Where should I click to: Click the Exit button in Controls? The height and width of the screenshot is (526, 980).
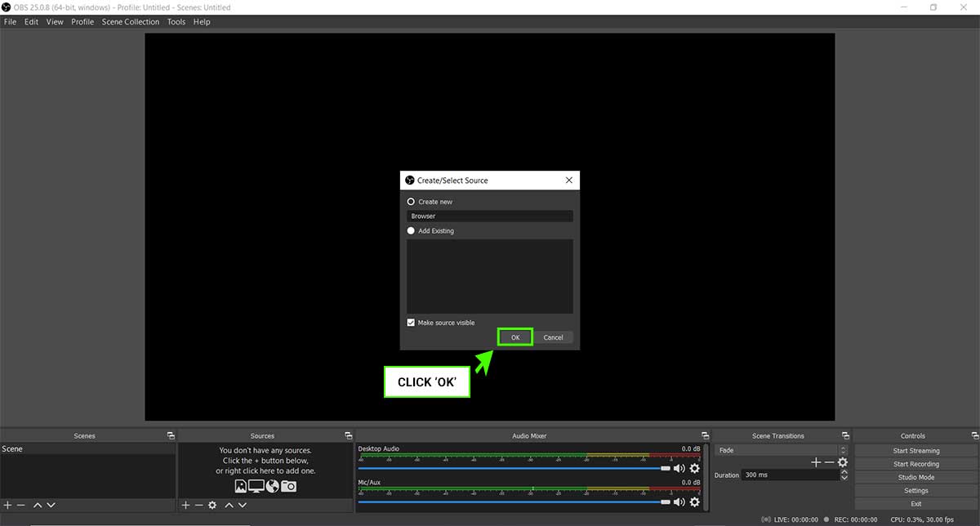click(x=916, y=504)
